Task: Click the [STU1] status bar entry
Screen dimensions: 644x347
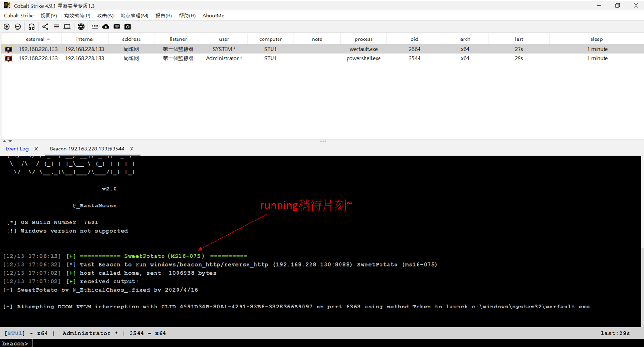Action: (14, 333)
